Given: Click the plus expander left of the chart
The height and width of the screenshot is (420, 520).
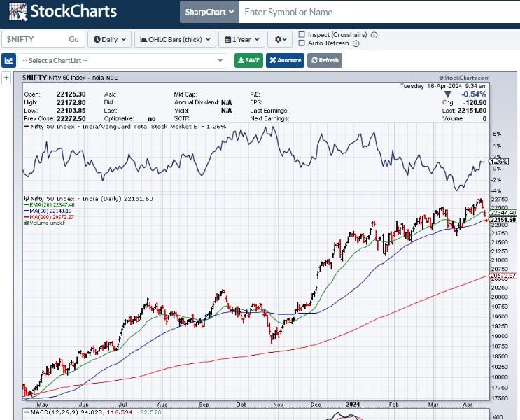Looking at the screenshot, I should tap(6, 78).
